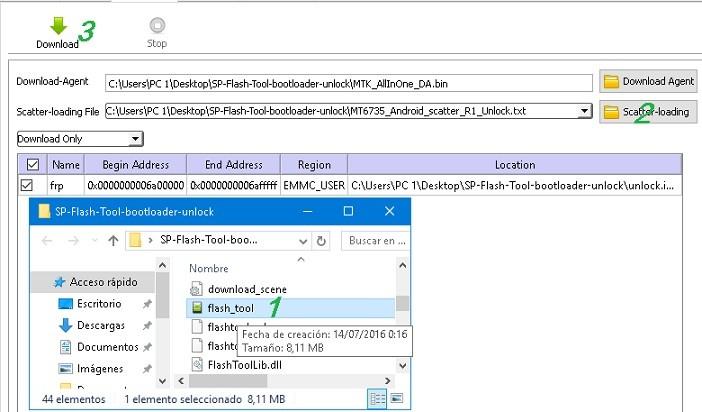This screenshot has height=412, width=702.
Task: Click the Begin Address column header
Action: point(135,165)
